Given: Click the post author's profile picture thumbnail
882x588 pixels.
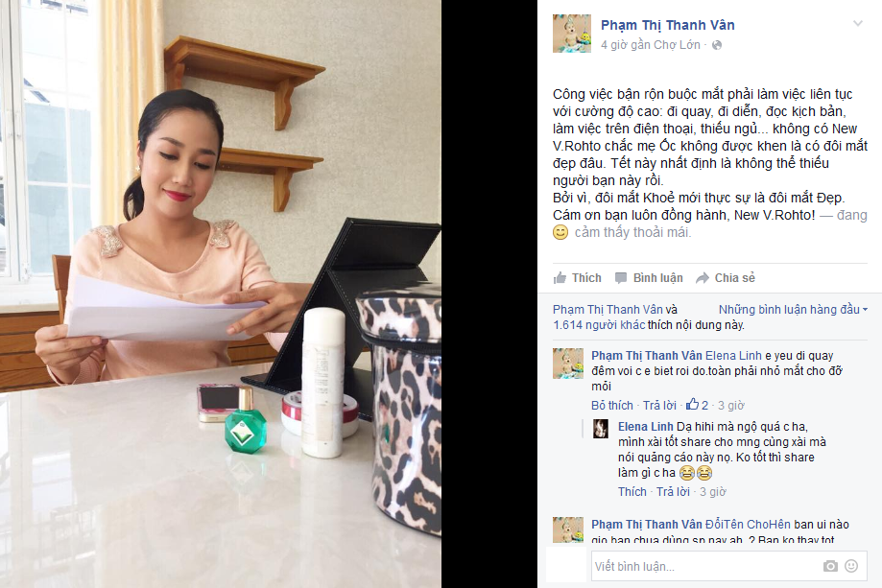Looking at the screenshot, I should point(571,34).
